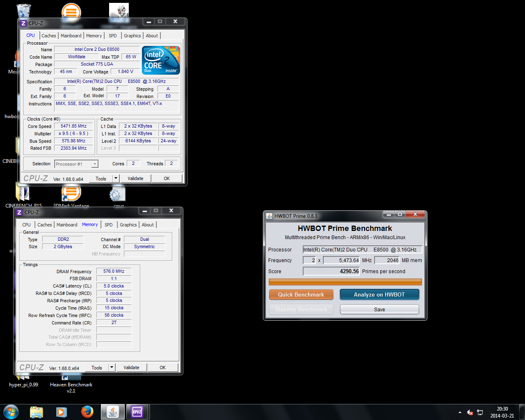Open Graphics tab in top CPU-Z window
The height and width of the screenshot is (420, 525).
(132, 36)
